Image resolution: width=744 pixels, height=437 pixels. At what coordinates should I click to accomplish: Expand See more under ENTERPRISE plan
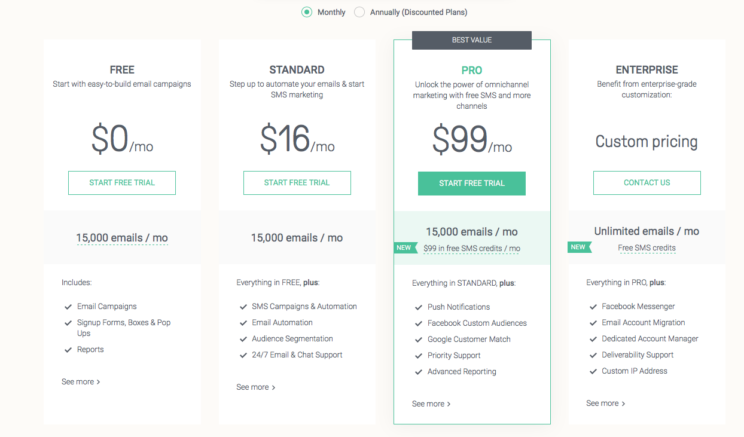coord(605,403)
